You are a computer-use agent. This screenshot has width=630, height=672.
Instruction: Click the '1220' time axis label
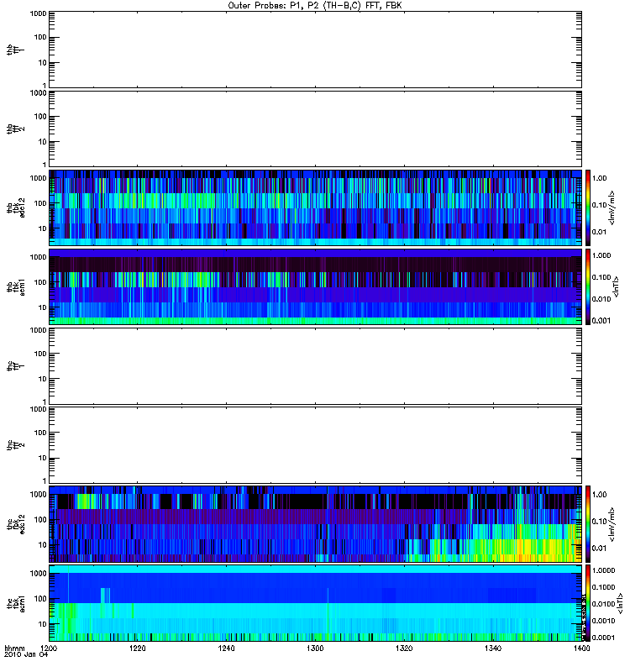[138, 648]
